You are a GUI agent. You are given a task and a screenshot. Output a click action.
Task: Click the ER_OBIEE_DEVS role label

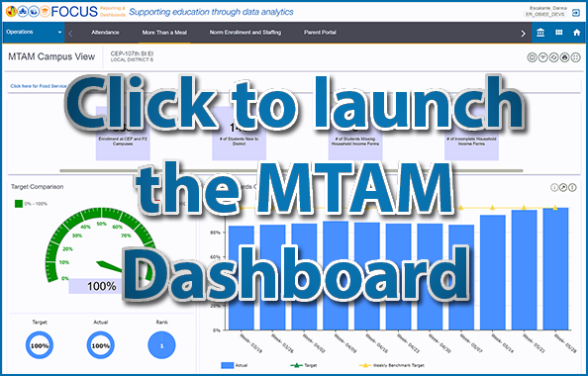(x=544, y=14)
